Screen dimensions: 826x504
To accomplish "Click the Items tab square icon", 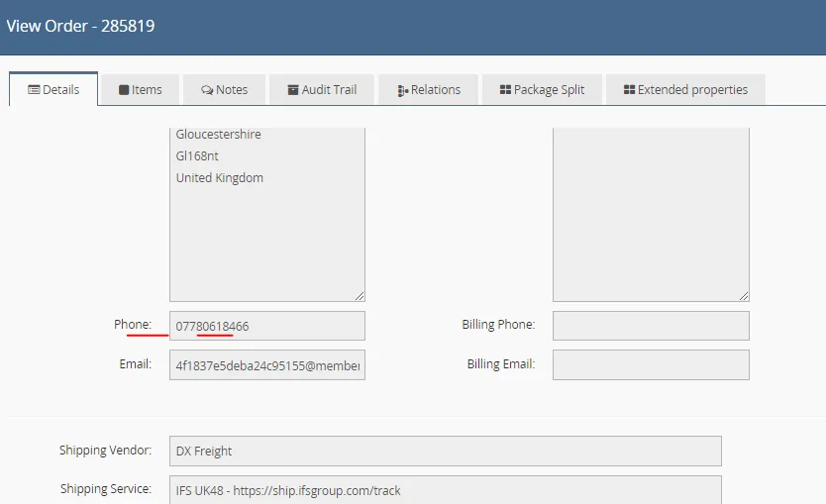I will point(124,90).
